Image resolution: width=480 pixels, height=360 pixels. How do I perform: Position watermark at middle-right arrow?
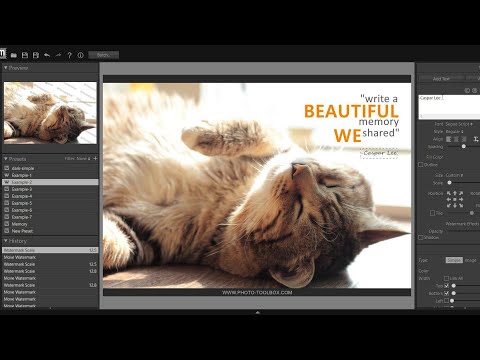point(461,199)
